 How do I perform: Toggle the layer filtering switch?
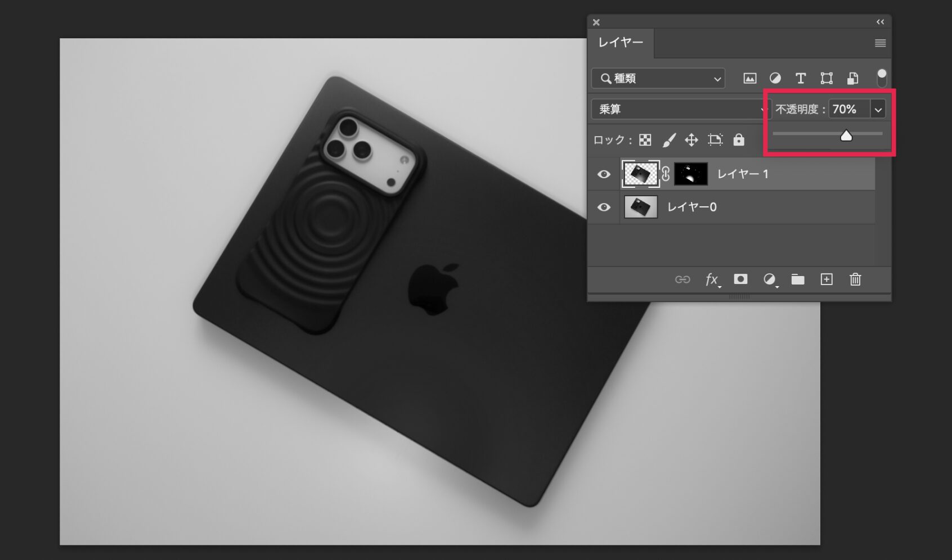(882, 78)
